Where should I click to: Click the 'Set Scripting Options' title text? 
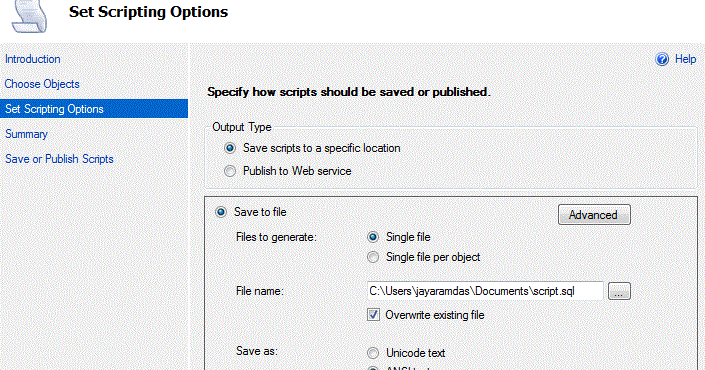148,12
